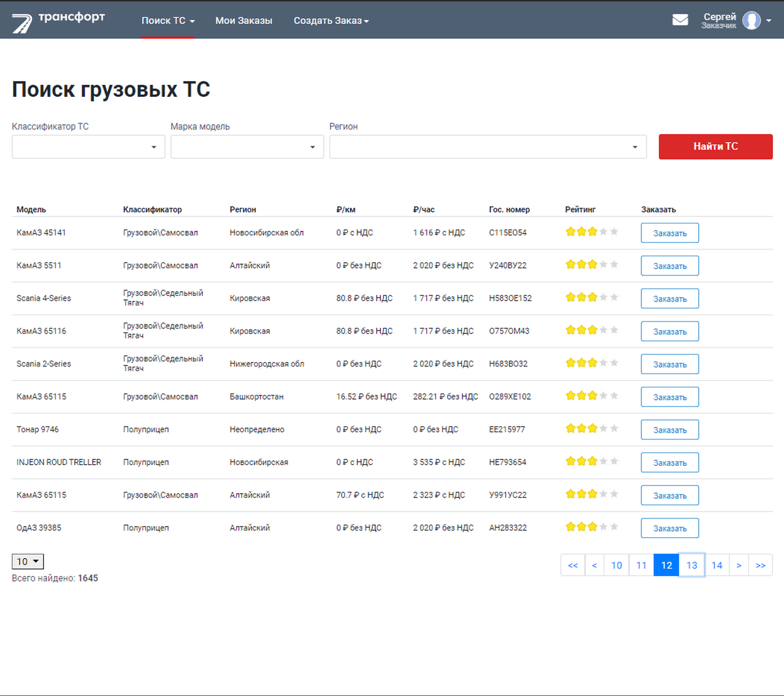
Task: Click the Трансфорт logo icon
Action: (x=22, y=23)
